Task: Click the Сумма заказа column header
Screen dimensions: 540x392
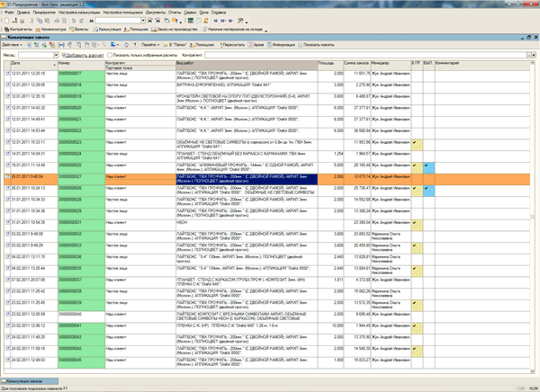Action: pos(356,66)
